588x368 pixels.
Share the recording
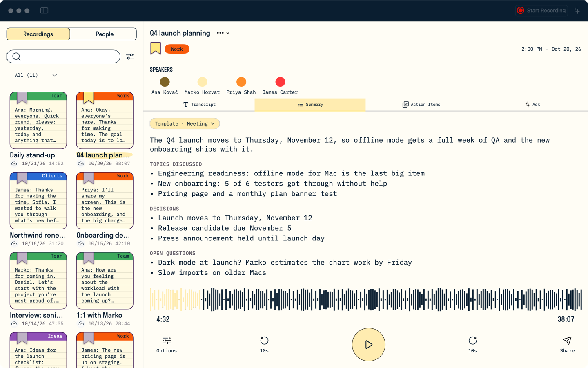567,344
